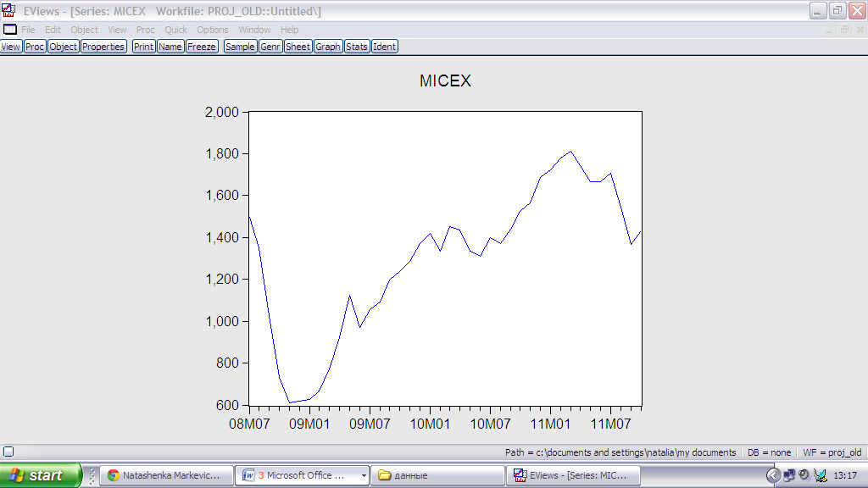Freeze the current graph view

tap(202, 47)
